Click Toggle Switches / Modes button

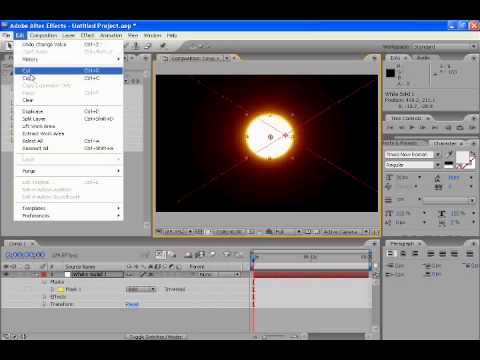click(x=156, y=337)
